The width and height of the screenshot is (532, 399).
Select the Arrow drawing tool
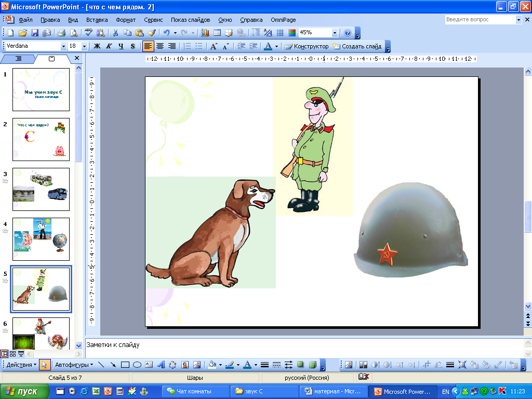(113, 365)
